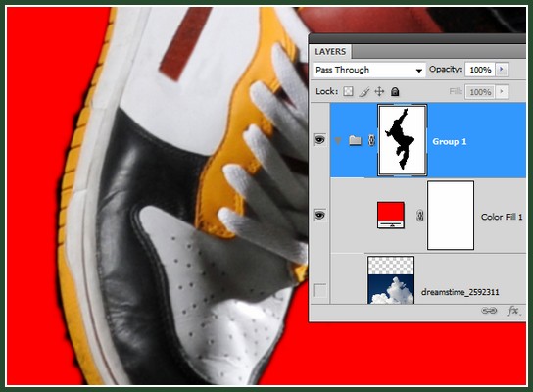The width and height of the screenshot is (533, 392).
Task: Click the lock all padlock icon
Action: coord(395,91)
